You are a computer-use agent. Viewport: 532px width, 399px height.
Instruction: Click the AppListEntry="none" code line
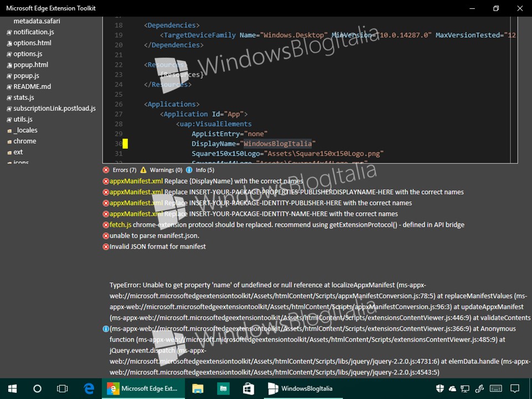[x=229, y=134]
